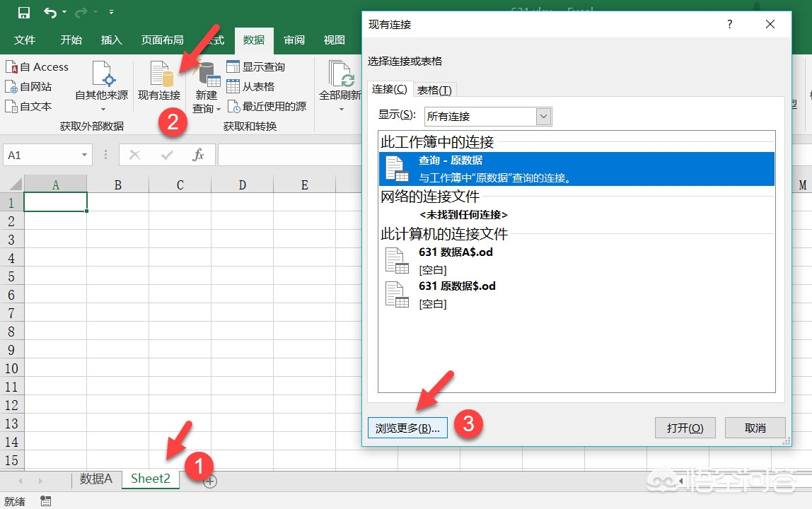Click 最近使用的源 in ribbon
812x509 pixels.
[267, 106]
